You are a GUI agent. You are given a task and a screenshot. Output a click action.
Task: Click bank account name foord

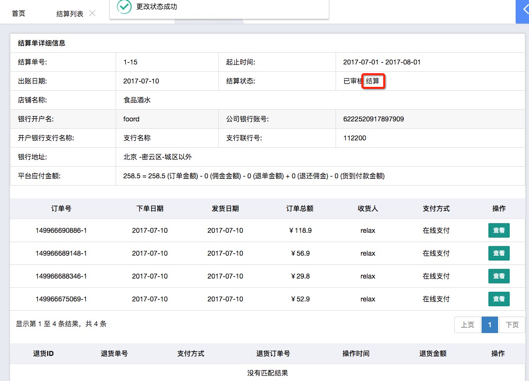tap(131, 119)
